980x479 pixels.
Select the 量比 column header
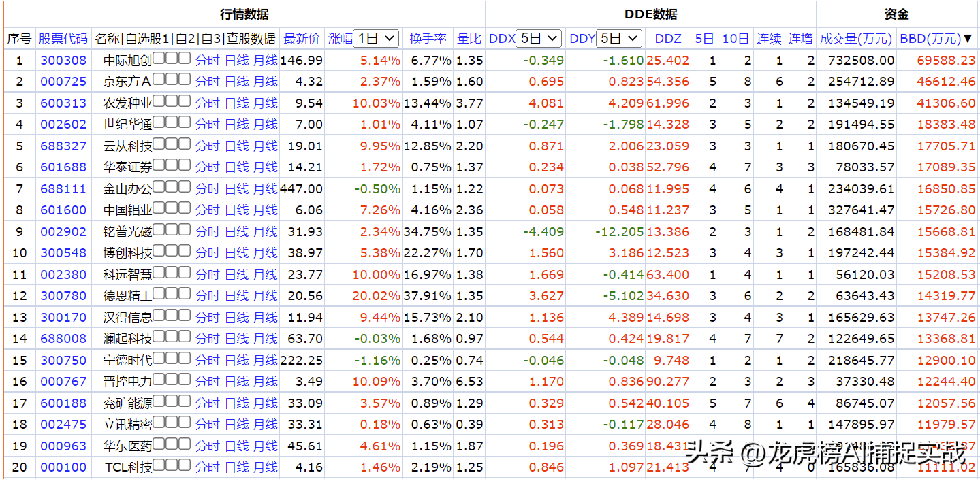[469, 39]
